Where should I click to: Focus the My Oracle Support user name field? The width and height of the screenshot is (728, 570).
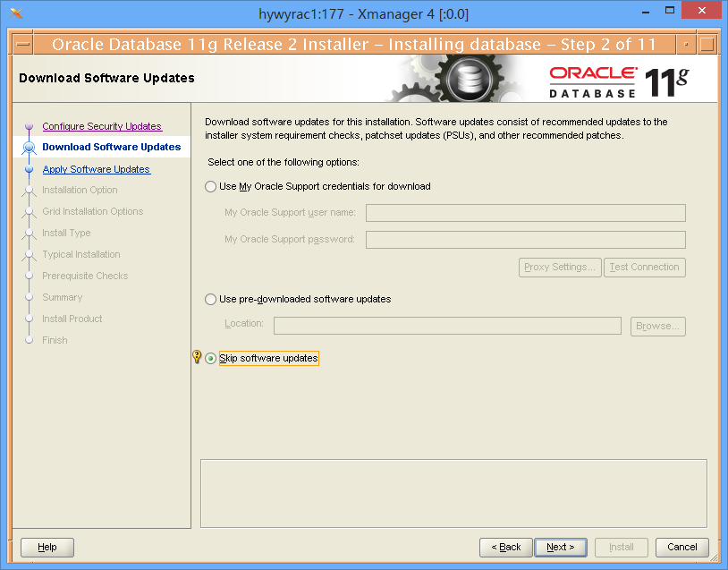[x=526, y=213]
